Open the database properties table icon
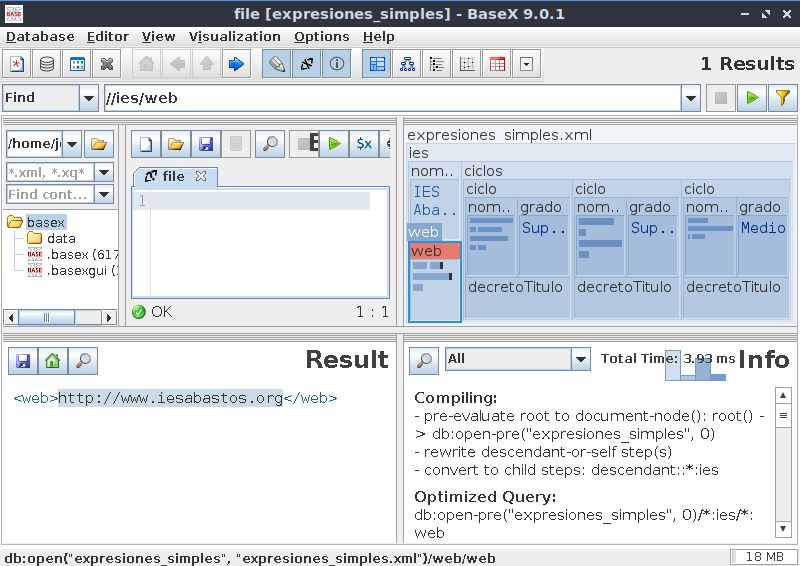 [x=77, y=65]
